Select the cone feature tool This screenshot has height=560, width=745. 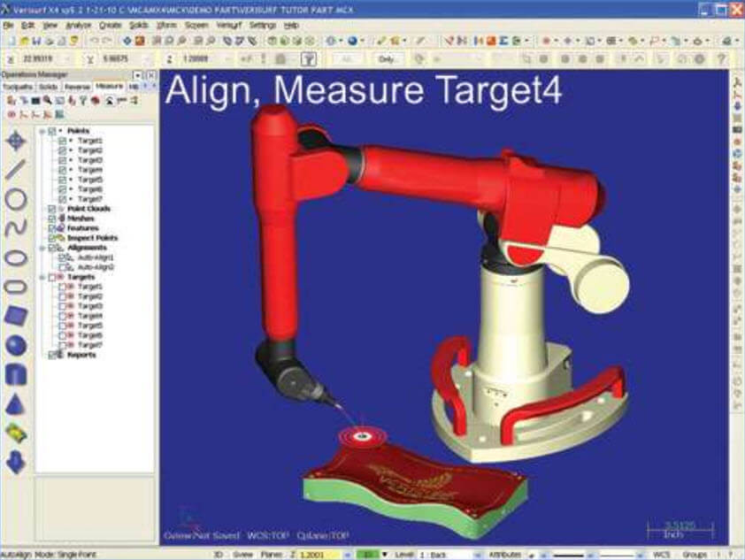pos(16,404)
